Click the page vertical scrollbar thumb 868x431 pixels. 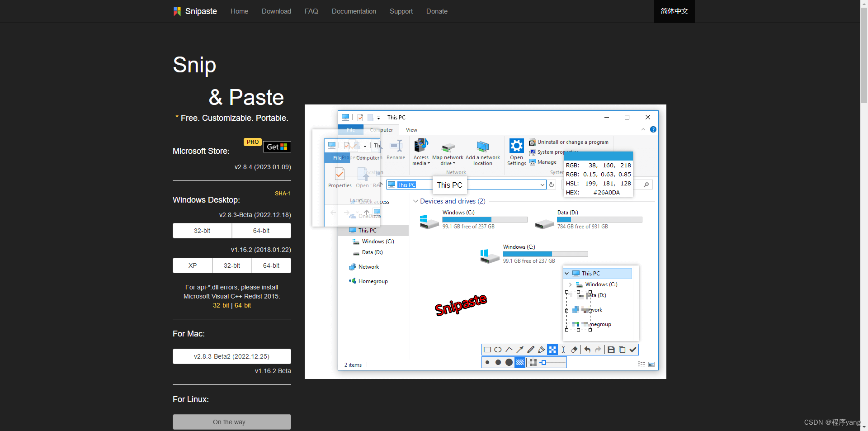coord(864,55)
